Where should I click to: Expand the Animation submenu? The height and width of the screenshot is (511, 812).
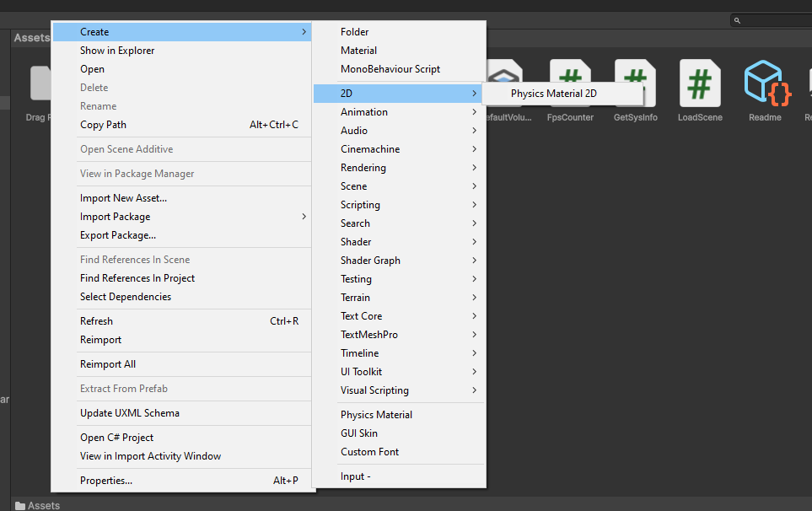coord(364,111)
